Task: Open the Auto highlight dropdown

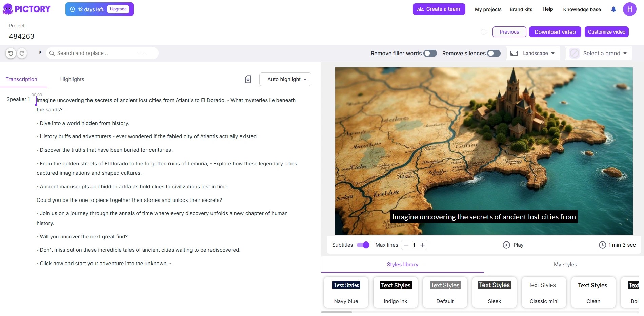Action: click(285, 79)
